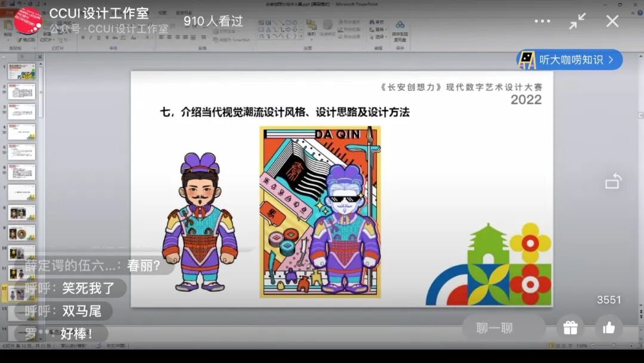This screenshot has width=644, height=363.
Task: Click the 转换为 SmartArt icon
Action: click(216, 39)
